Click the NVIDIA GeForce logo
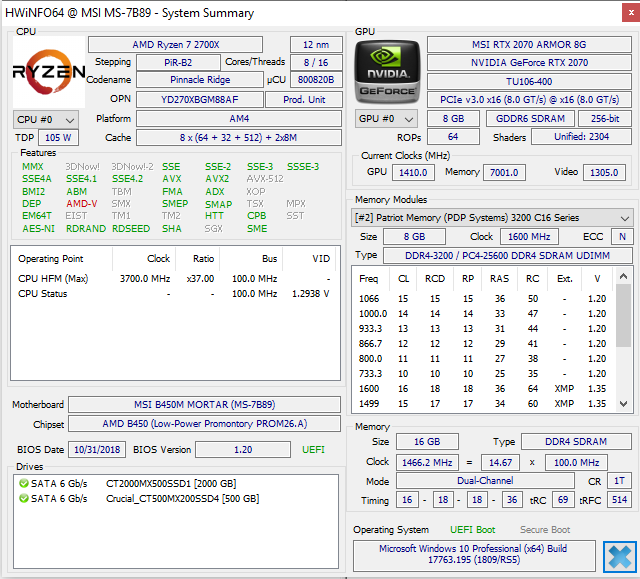Image resolution: width=640 pixels, height=579 pixels. pyautogui.click(x=387, y=72)
